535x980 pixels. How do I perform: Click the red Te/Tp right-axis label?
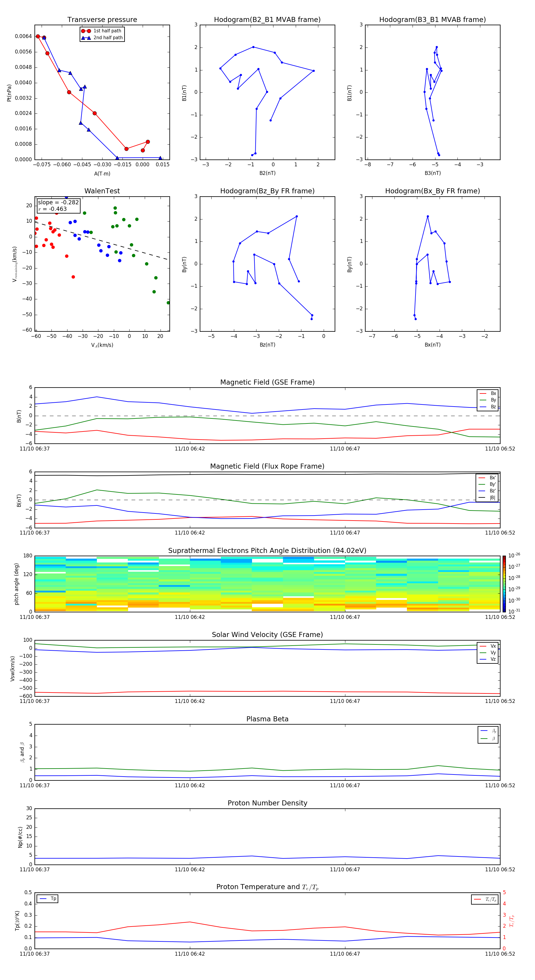tap(512, 921)
